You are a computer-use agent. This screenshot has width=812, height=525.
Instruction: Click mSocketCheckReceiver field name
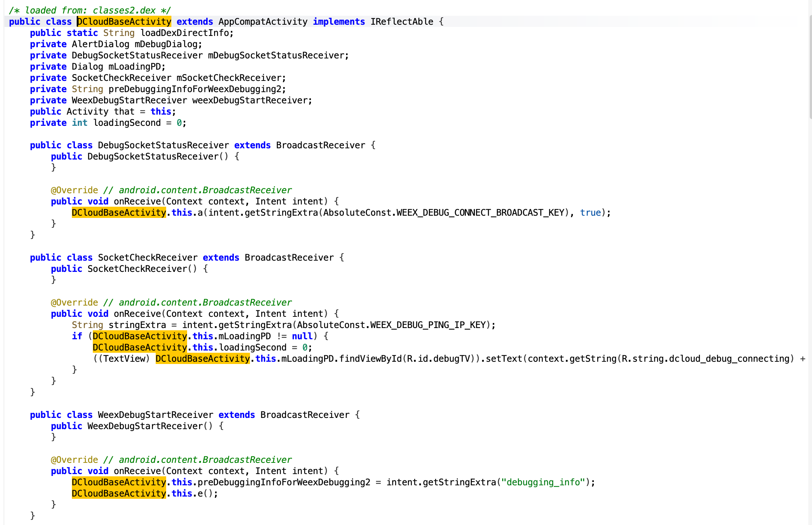pyautogui.click(x=229, y=78)
